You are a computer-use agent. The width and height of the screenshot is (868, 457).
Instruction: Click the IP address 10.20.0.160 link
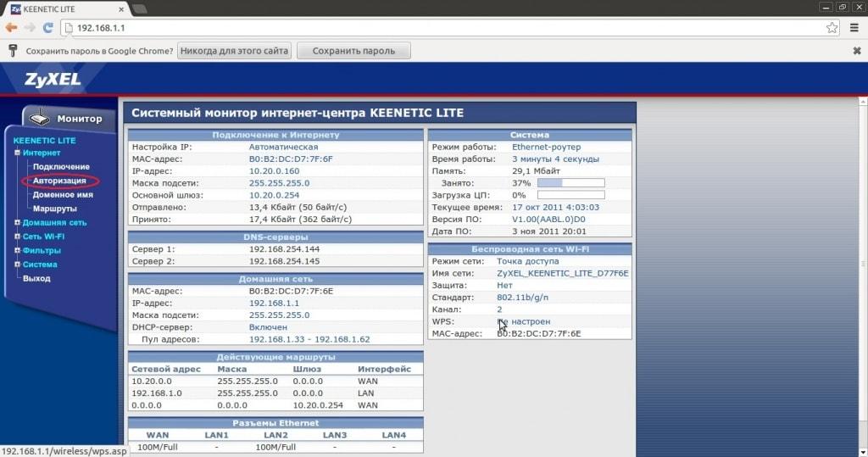(274, 171)
